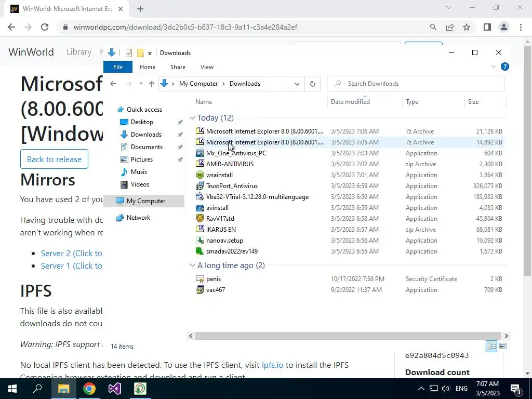
Task: Select the RavV17std application icon
Action: click(200, 219)
